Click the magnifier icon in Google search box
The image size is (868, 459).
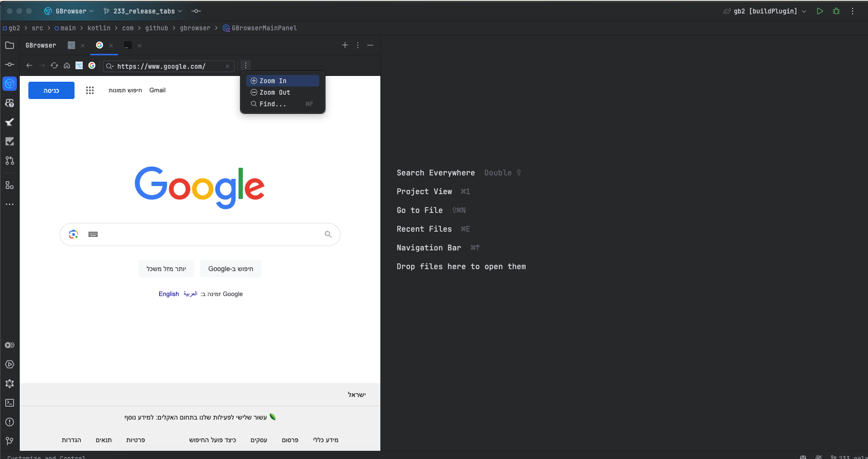(328, 235)
